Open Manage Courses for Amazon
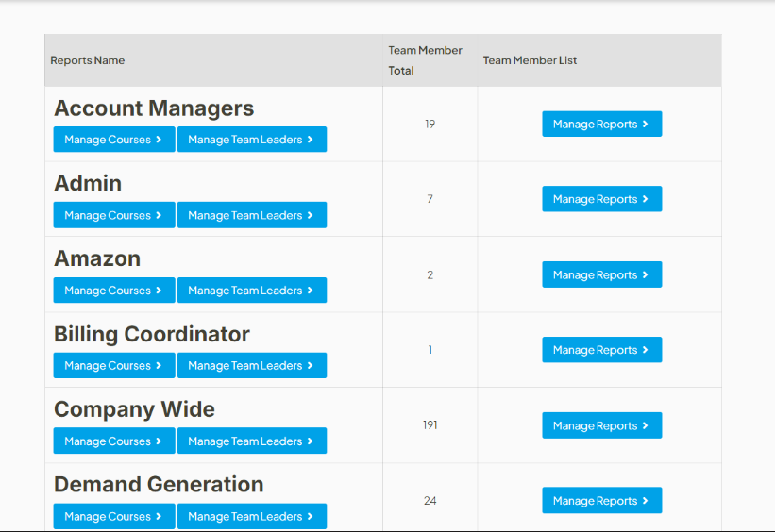Viewport: 775px width, 532px height. [113, 291]
